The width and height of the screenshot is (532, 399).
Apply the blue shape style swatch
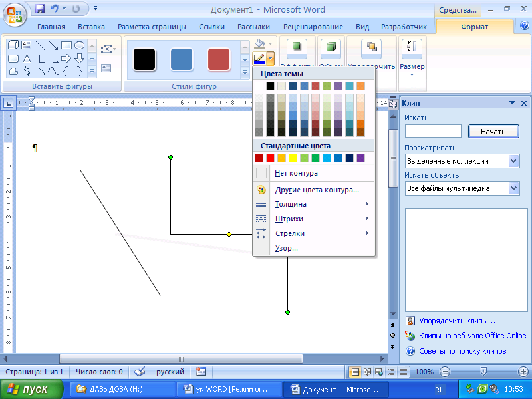coord(182,60)
